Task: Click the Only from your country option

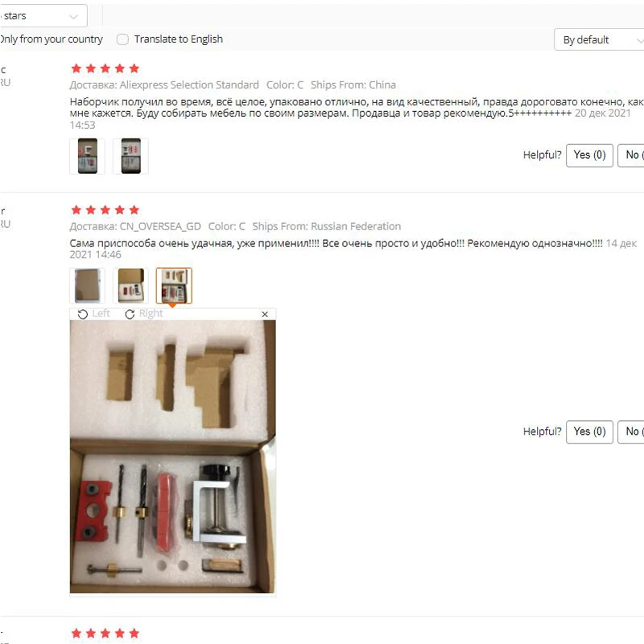Action: [51, 39]
